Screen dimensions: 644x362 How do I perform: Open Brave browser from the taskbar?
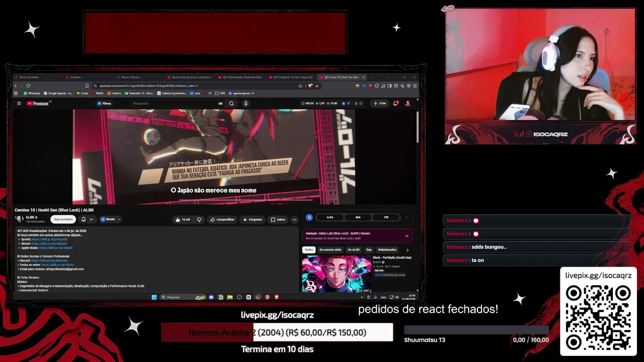pyautogui.click(x=276, y=297)
